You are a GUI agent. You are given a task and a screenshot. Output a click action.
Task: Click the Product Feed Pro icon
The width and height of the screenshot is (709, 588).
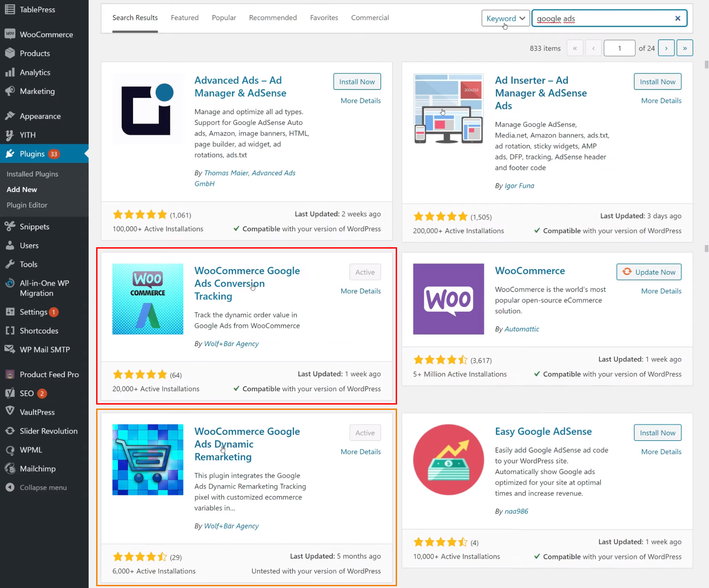click(x=10, y=374)
